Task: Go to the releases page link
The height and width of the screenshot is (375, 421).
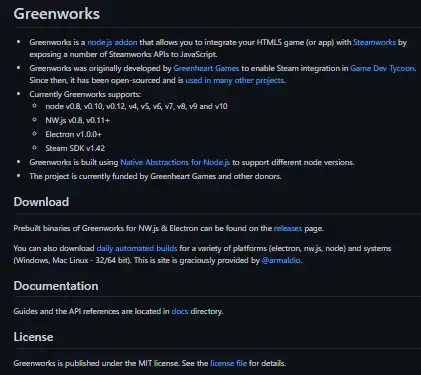Action: tap(288, 228)
